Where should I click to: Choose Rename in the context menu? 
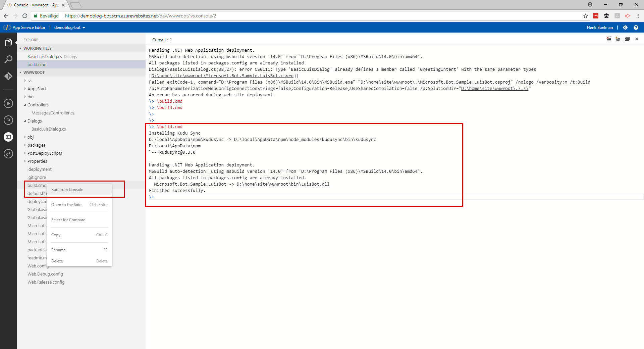click(x=79, y=250)
